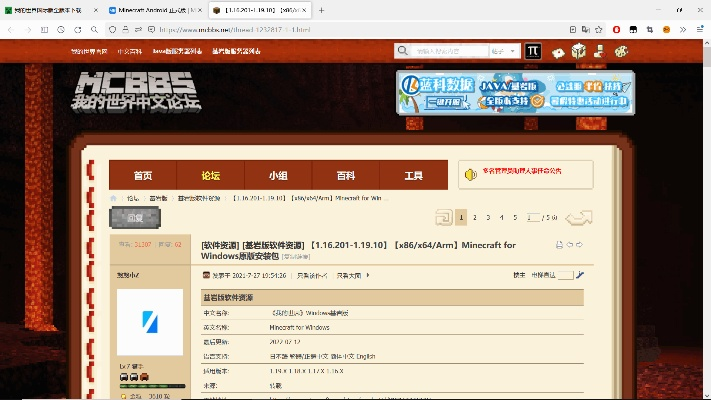Viewport: 711px width, 400px height.
Task: Open the 论坛 navigation tab
Action: click(x=210, y=175)
